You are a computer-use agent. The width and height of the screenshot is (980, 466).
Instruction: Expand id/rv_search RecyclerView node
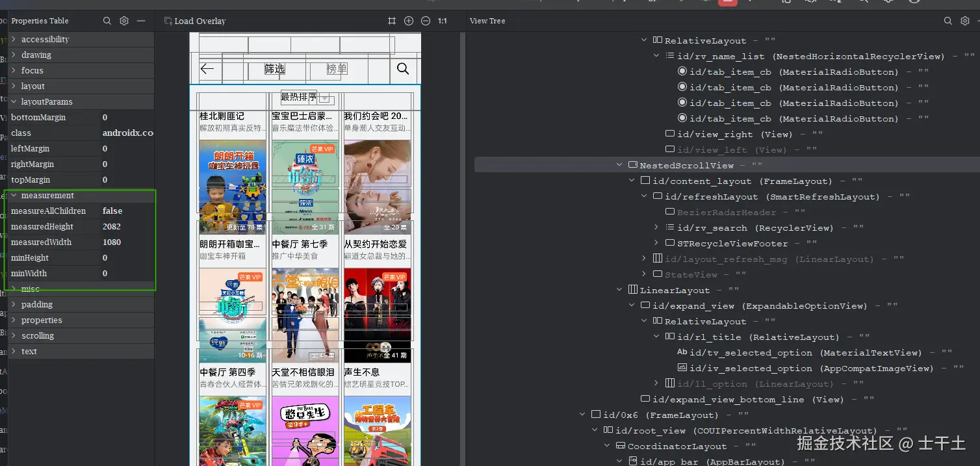tap(656, 228)
